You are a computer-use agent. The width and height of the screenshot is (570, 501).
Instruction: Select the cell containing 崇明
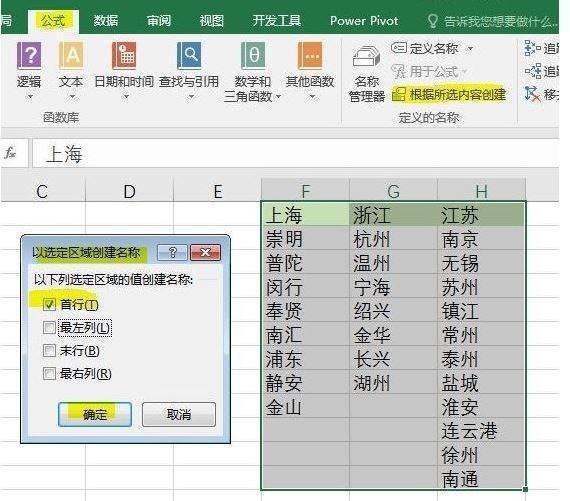coord(305,238)
